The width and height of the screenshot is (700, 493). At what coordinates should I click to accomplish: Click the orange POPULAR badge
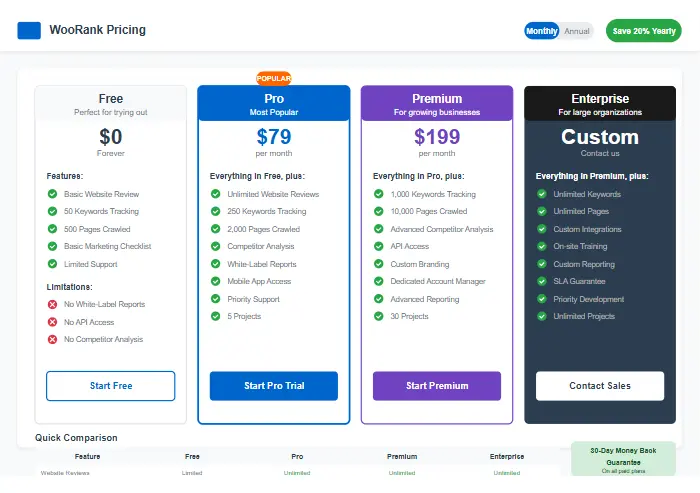(x=273, y=78)
